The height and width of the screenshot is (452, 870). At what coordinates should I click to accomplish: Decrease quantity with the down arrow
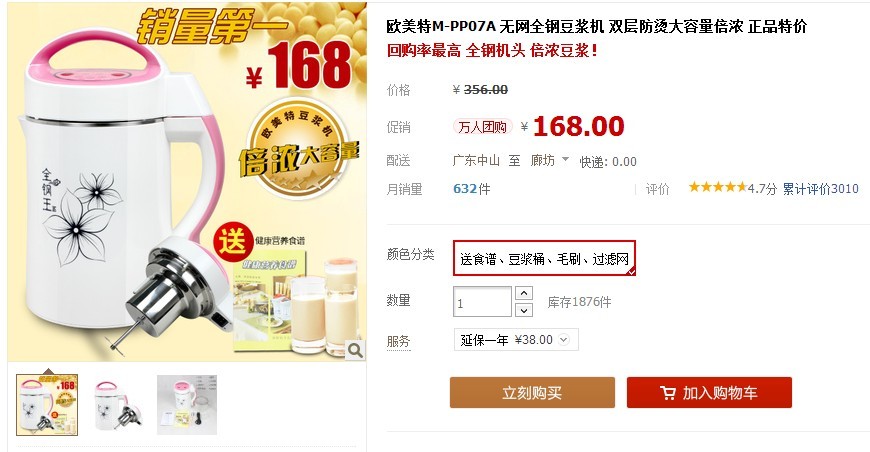click(524, 310)
